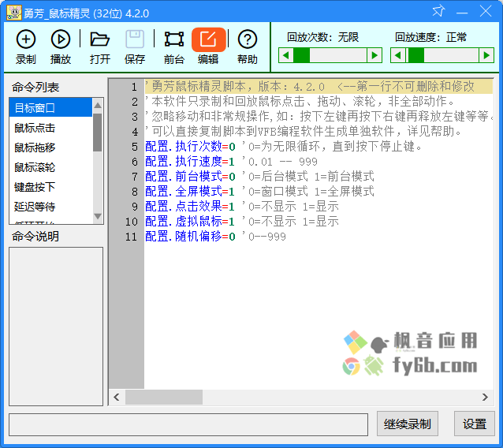Select 鼠标点击 command
The image size is (503, 448).
tap(50, 128)
